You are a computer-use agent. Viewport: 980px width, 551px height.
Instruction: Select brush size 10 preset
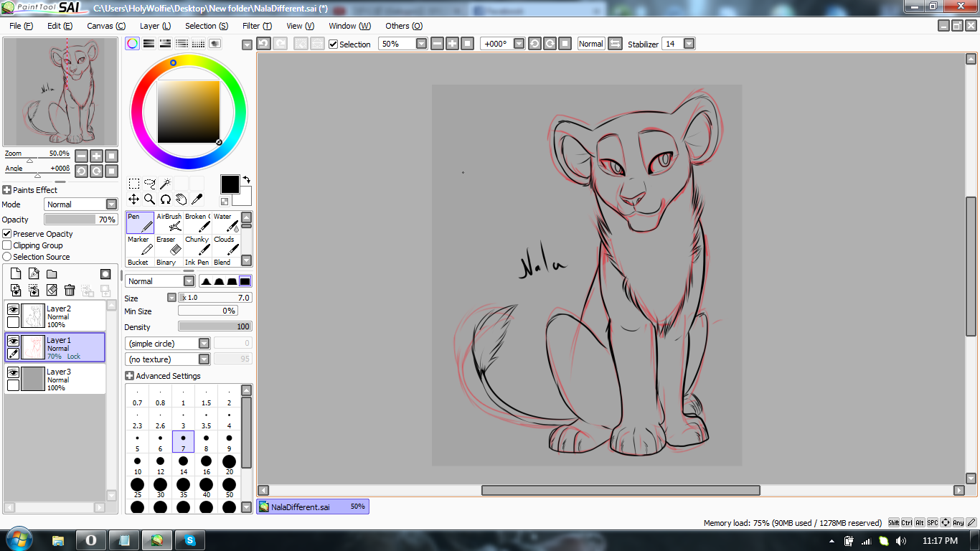[137, 464]
